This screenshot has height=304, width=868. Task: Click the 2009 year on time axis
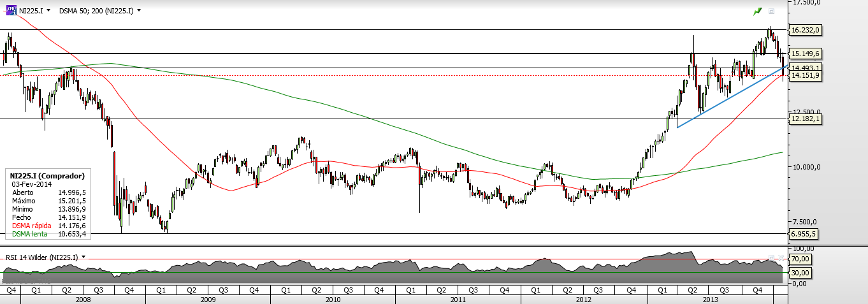click(x=208, y=299)
